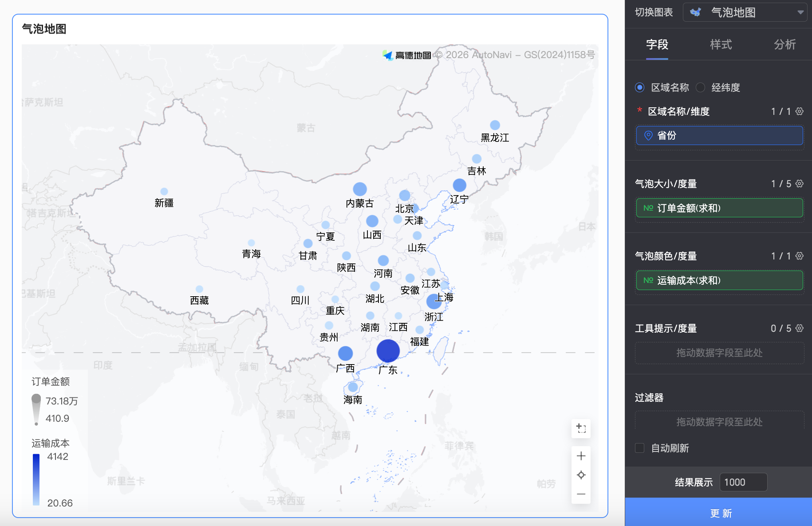Click the 订单金额 bubble size legend
This screenshot has width=812, height=526.
[x=36, y=410]
